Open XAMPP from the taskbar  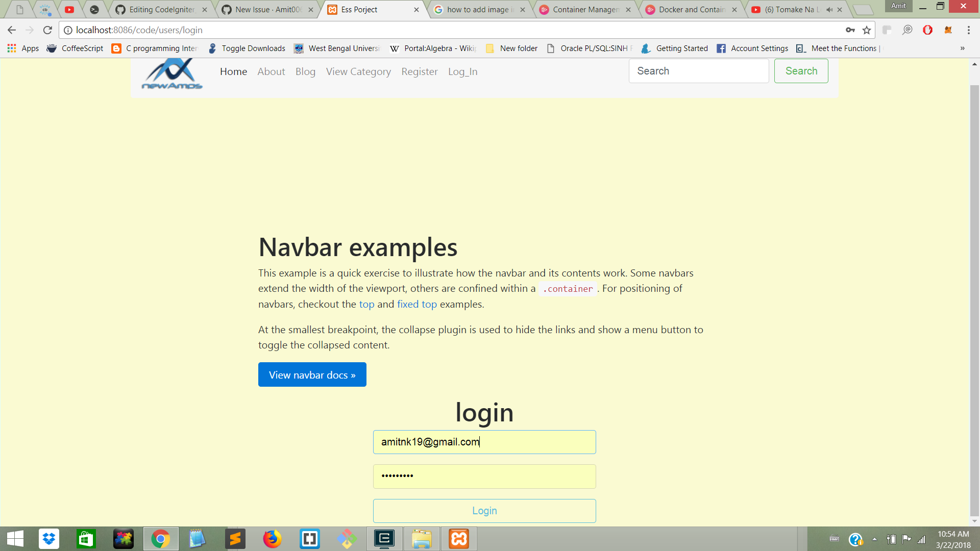[x=458, y=539]
